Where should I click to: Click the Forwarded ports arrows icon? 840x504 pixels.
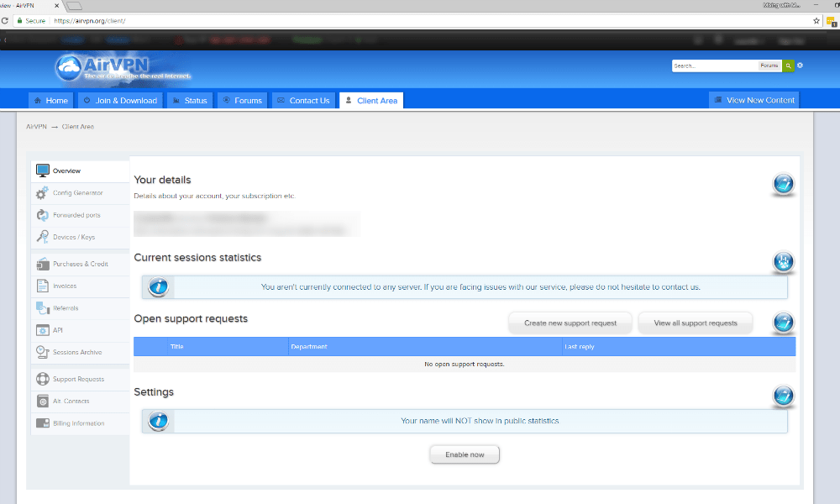(42, 215)
